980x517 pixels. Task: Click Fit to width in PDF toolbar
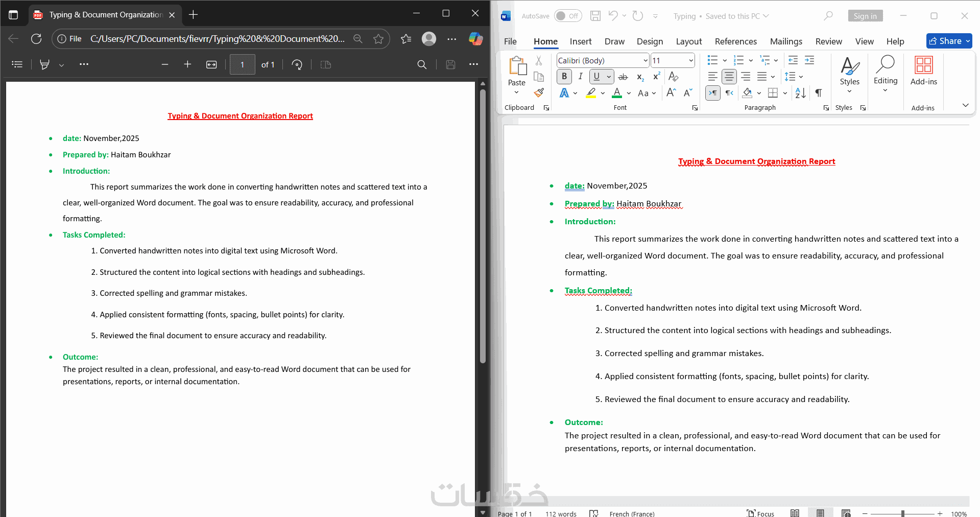(211, 64)
